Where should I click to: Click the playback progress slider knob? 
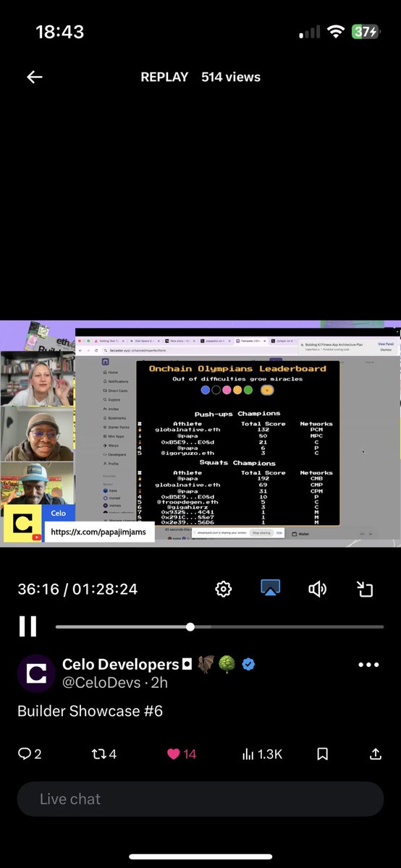pos(190,627)
